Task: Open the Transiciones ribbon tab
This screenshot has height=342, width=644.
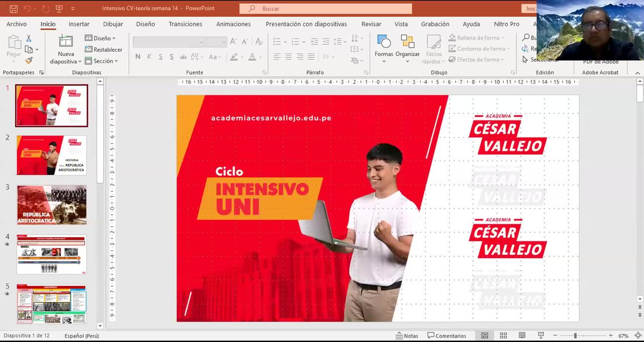Action: (x=185, y=24)
